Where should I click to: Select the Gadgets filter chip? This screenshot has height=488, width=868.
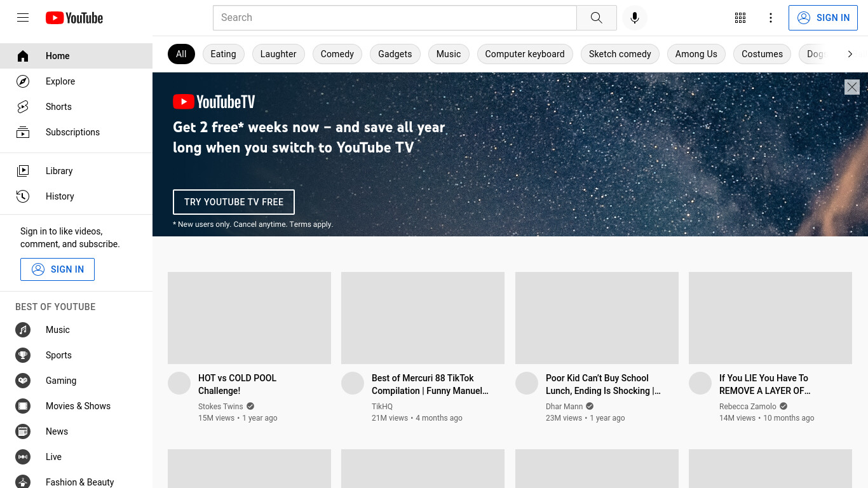[x=395, y=54]
